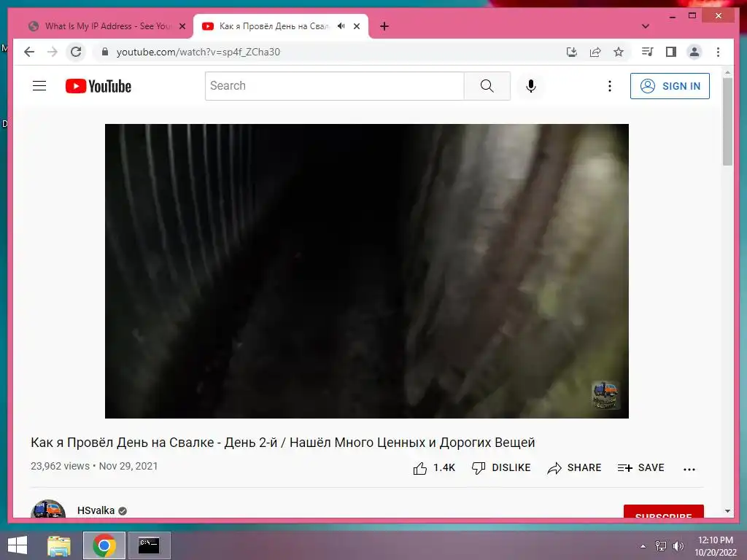The image size is (747, 560).
Task: Open volume control in system tray
Action: [x=678, y=545]
